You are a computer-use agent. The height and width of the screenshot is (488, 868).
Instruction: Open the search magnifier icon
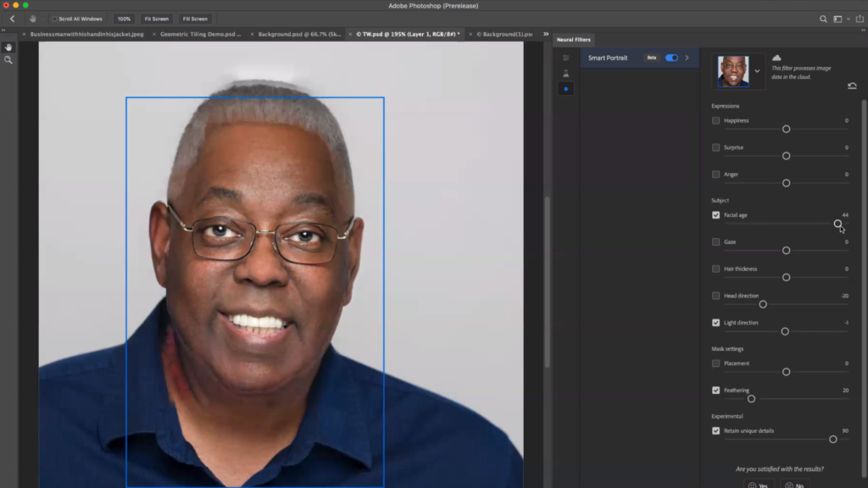[823, 19]
